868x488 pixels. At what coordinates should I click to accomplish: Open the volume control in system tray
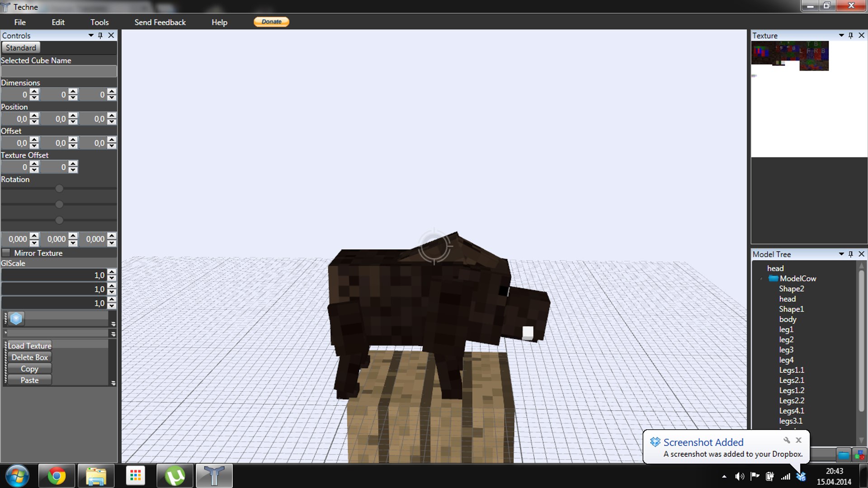point(740,476)
